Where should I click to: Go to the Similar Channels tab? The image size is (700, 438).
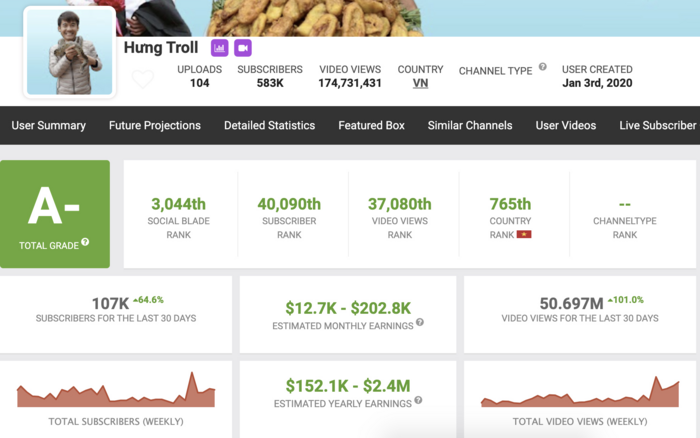click(x=470, y=125)
